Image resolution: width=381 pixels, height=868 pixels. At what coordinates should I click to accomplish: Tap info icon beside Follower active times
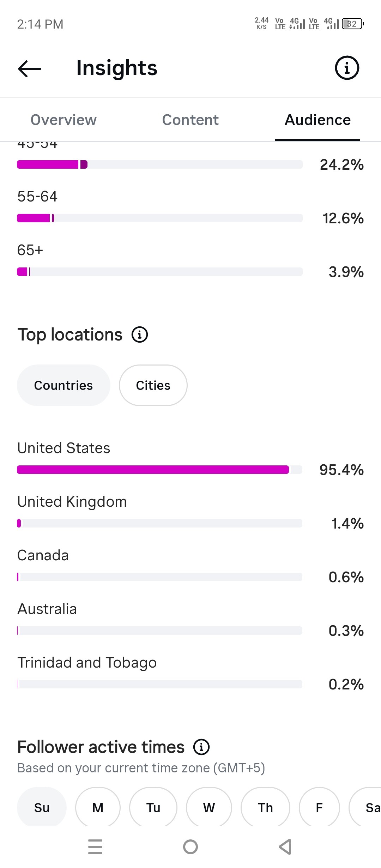(201, 747)
